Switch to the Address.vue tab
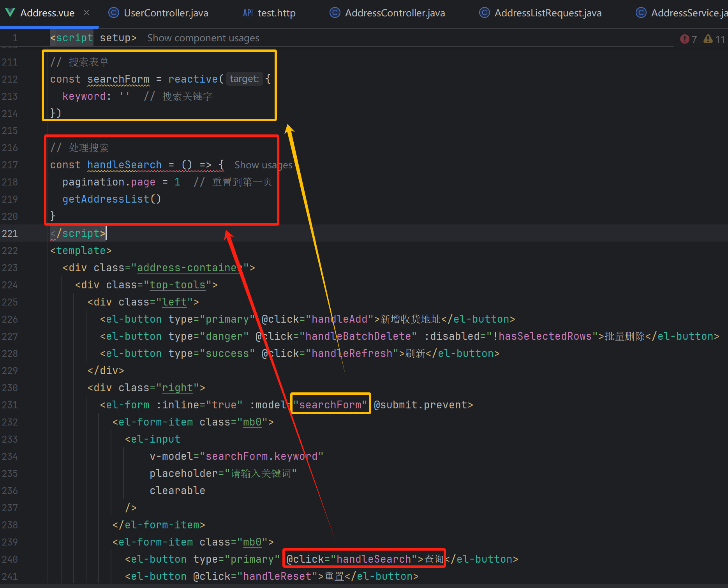This screenshot has height=588, width=728. [47, 13]
